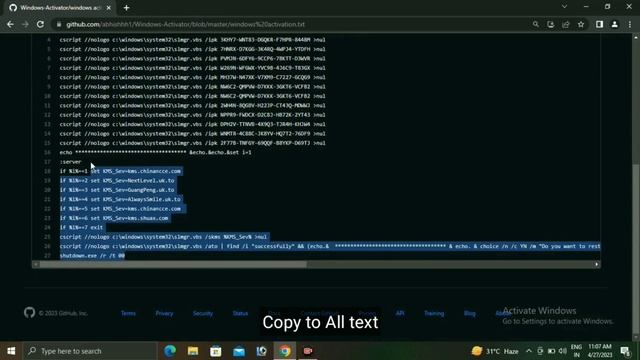Viewport: 640px width, 360px height.
Task: Click the lock icon in the address bar
Action: [59, 24]
